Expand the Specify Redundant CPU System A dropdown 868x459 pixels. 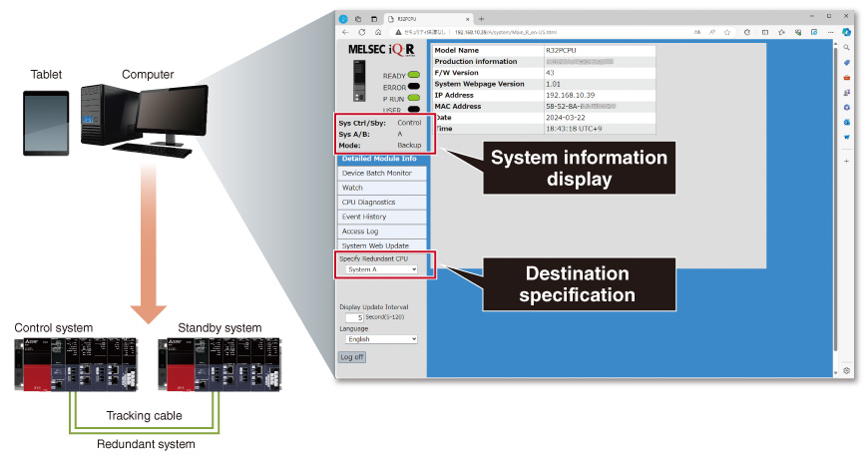coord(381,269)
